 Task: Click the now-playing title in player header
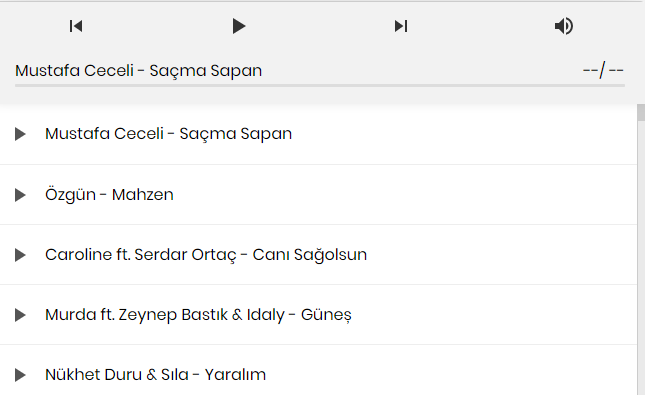point(139,71)
